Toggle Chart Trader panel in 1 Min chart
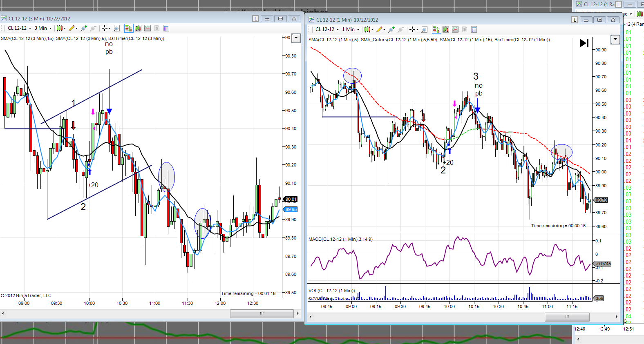Viewport: 644px width, 344px height. (x=436, y=29)
